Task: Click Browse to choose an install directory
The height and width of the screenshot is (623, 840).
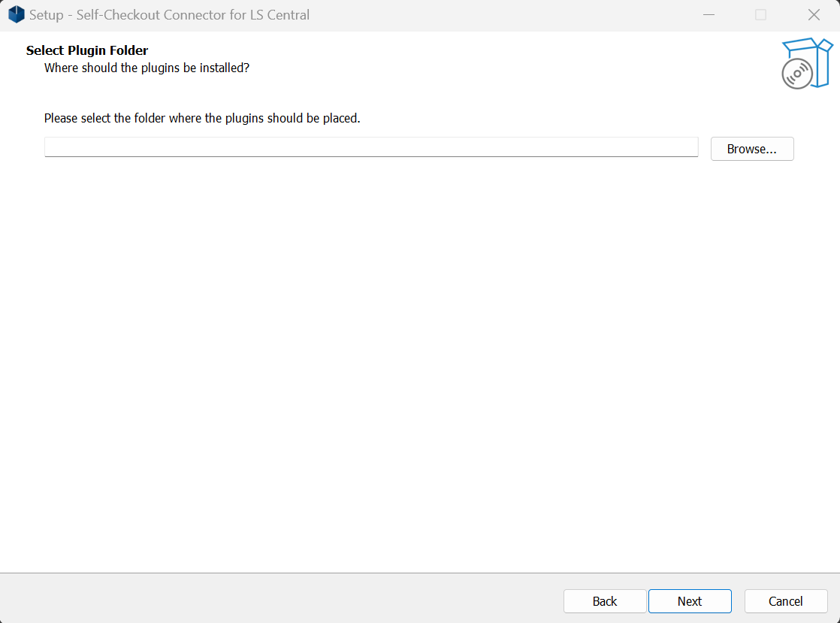Action: click(751, 149)
